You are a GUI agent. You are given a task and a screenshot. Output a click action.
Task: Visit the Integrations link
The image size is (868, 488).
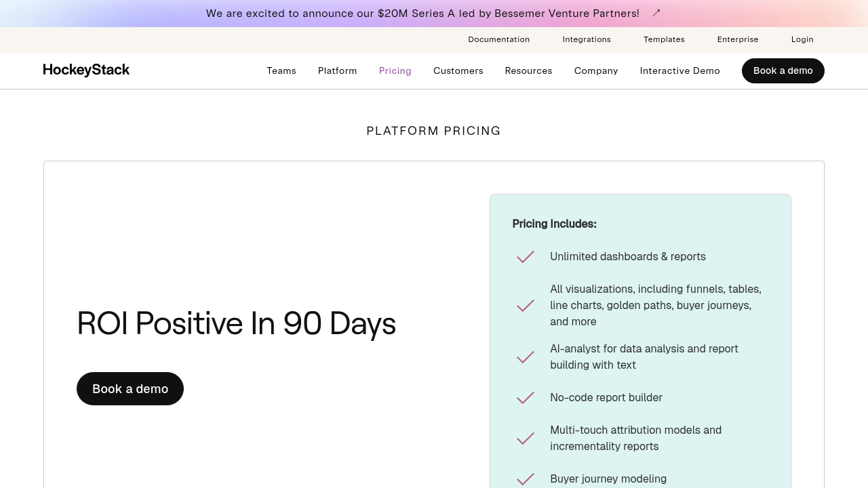pos(587,39)
